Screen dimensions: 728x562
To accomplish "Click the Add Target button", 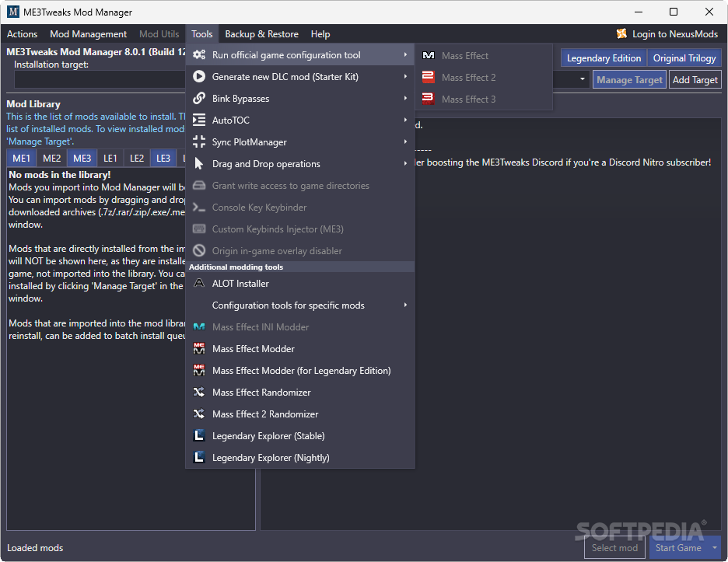I will tap(695, 80).
